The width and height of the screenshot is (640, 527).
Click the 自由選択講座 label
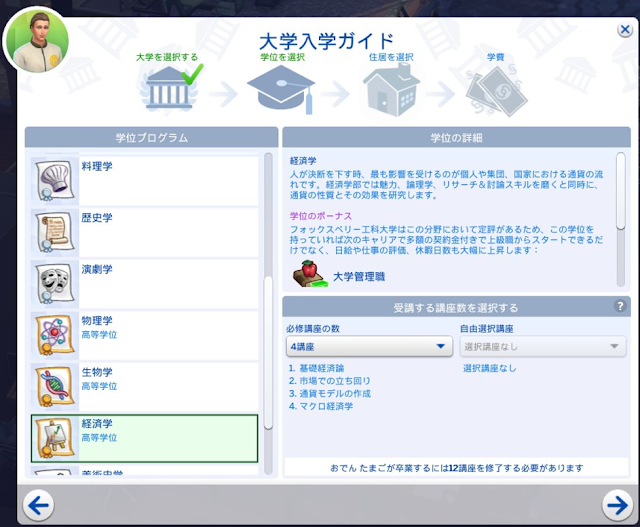(x=487, y=329)
